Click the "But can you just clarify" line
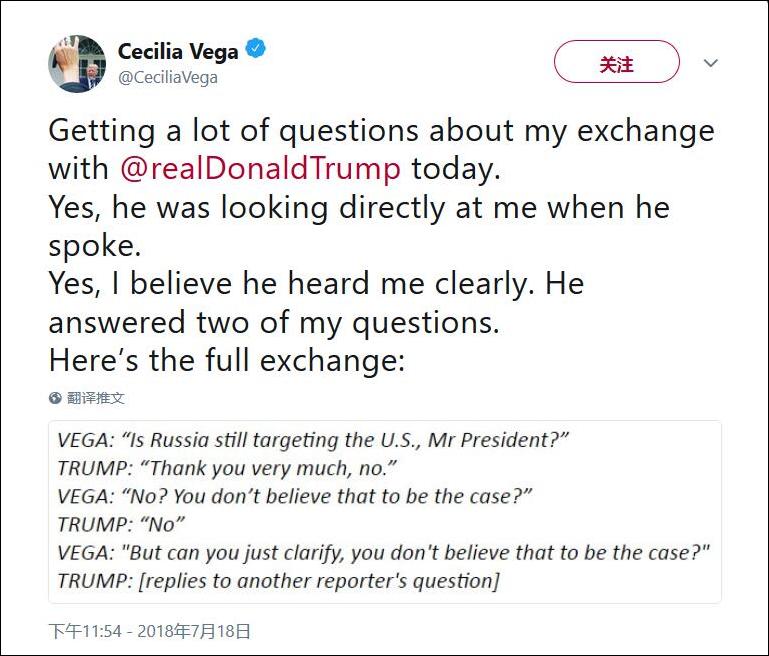This screenshot has height=656, width=769. coord(383,553)
